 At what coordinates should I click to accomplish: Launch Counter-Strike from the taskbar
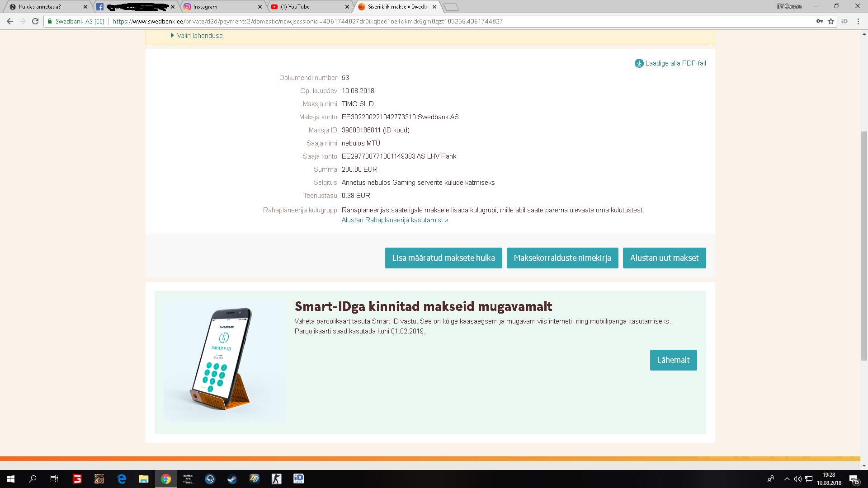(277, 479)
